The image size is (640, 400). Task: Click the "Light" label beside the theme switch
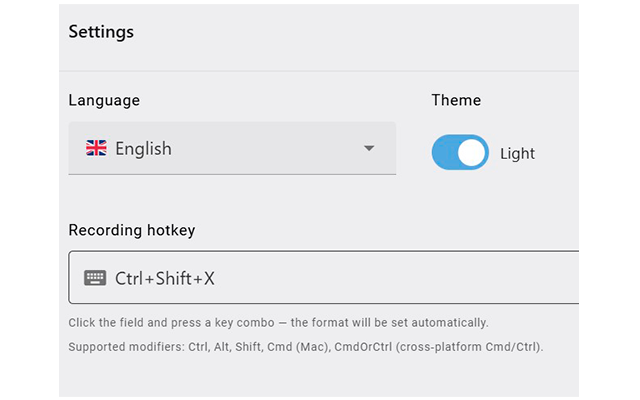point(517,154)
